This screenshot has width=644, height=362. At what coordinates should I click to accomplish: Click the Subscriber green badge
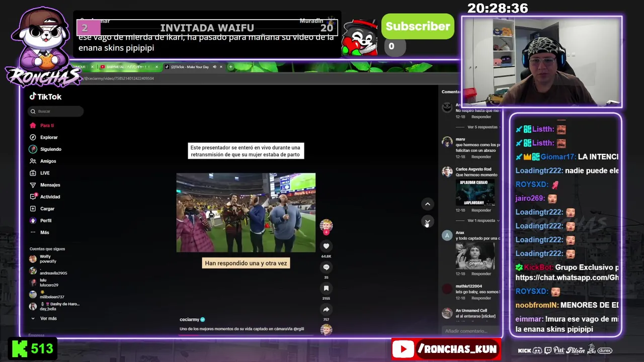click(x=418, y=27)
